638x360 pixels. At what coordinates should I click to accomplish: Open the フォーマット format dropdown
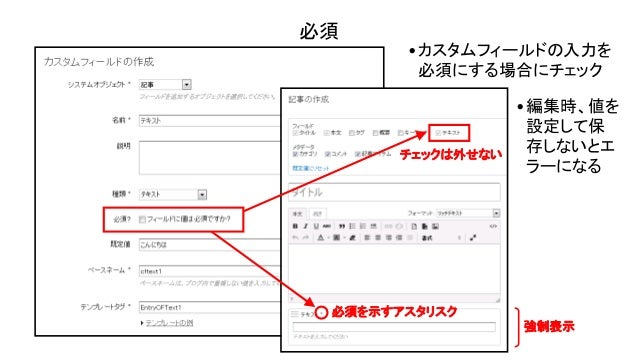pyautogui.click(x=496, y=213)
